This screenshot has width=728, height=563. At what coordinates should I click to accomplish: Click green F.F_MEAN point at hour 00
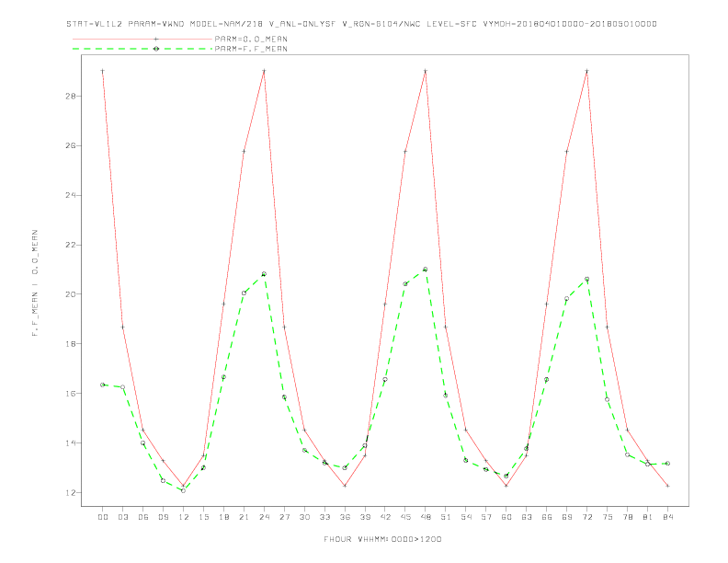(x=103, y=385)
